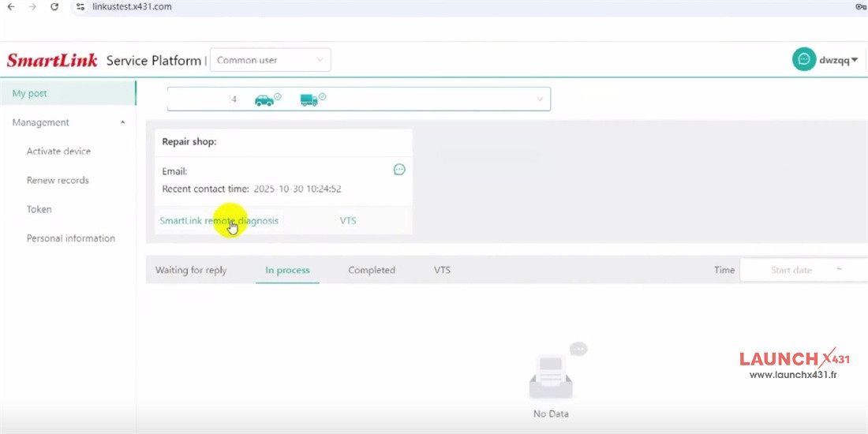
Task: Click the browser back arrow
Action: tap(11, 7)
